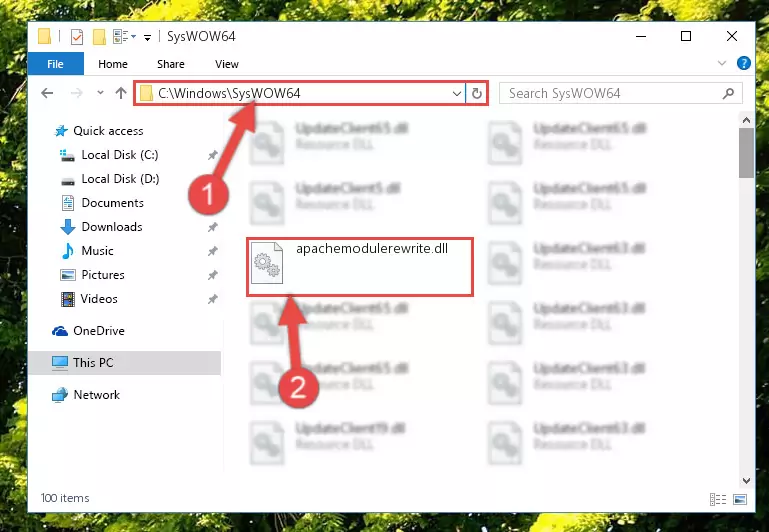Viewport: 769px width, 532px height.
Task: Click the second folder icon in title bar
Action: point(99,37)
